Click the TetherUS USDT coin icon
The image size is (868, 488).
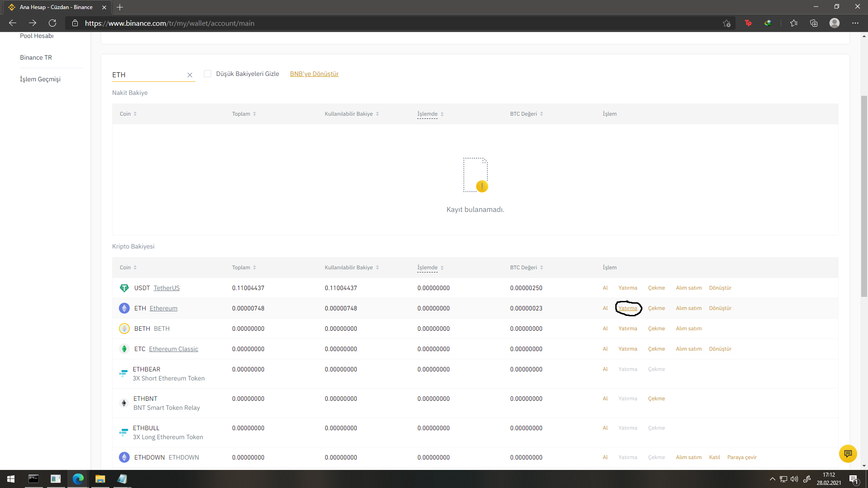click(124, 288)
